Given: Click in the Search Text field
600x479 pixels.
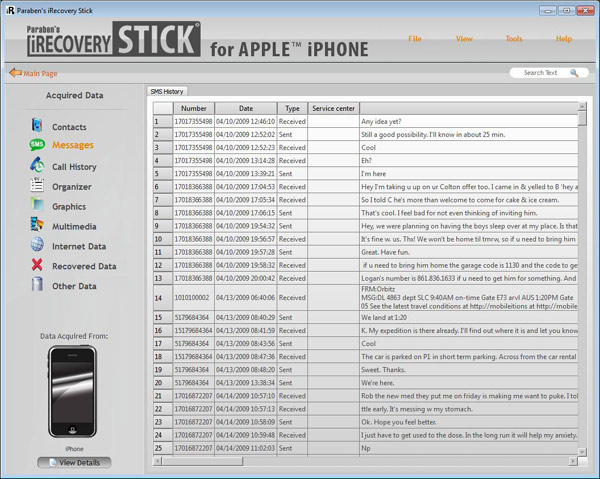Looking at the screenshot, I should tap(538, 73).
